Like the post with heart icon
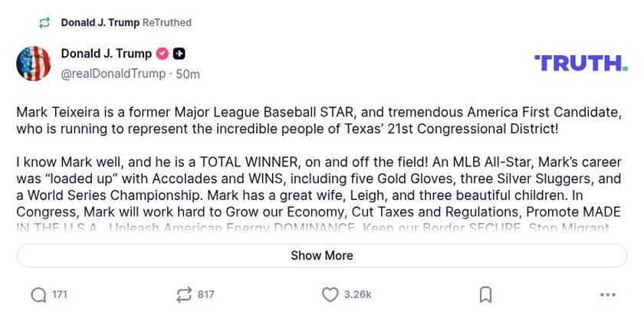This screenshot has width=644, height=325. (x=330, y=294)
